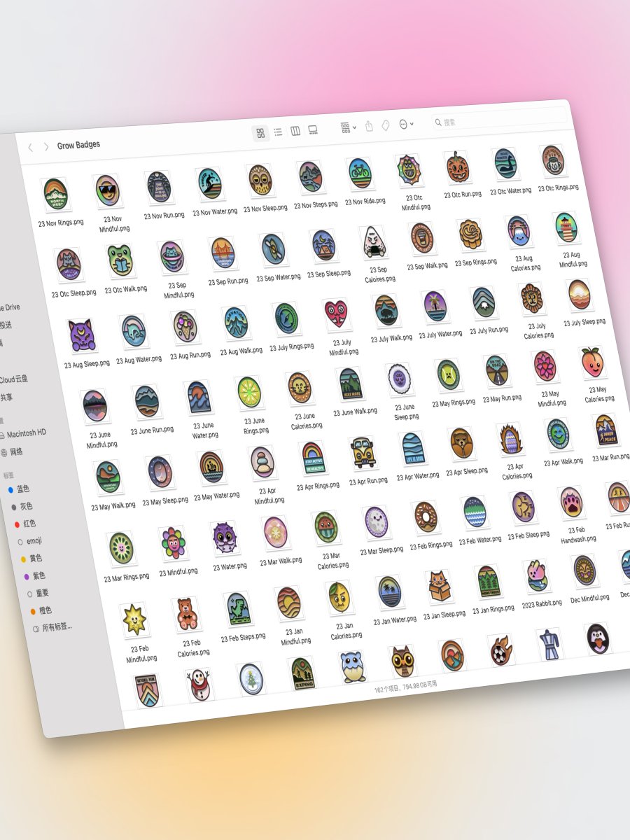Select the 23 Apr Rings.png rainbow badge
630x840 pixels.
click(x=312, y=458)
